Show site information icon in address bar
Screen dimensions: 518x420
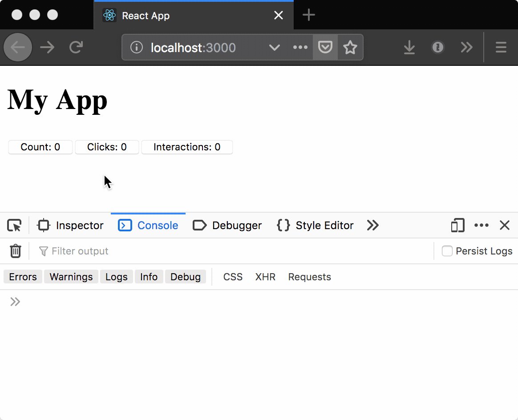click(137, 47)
